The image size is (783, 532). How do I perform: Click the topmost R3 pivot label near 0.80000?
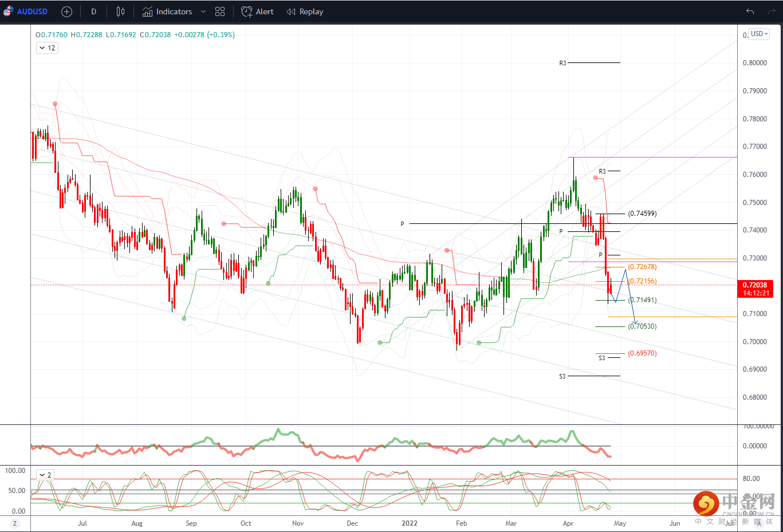point(562,63)
